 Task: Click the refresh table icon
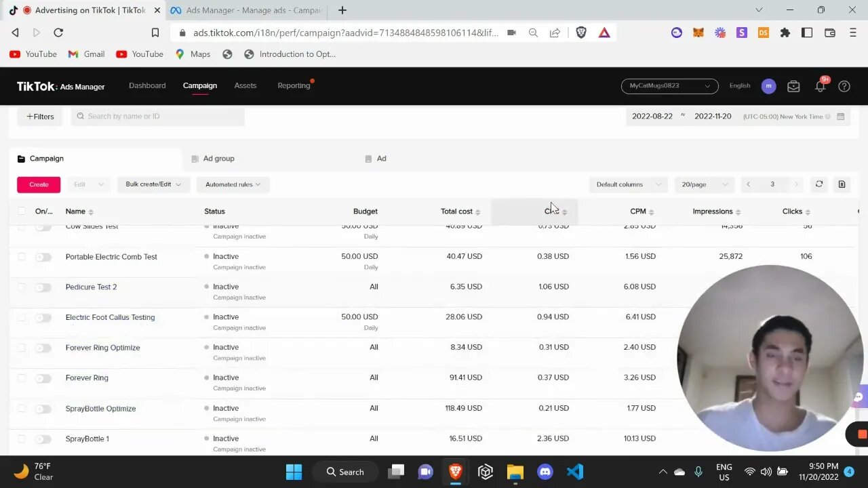coord(819,184)
